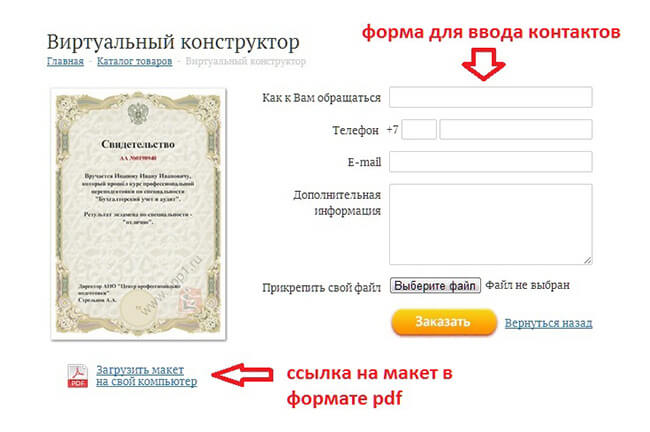Click the red left arrow near PDF link
This screenshot has width=650, height=432.
click(x=242, y=375)
